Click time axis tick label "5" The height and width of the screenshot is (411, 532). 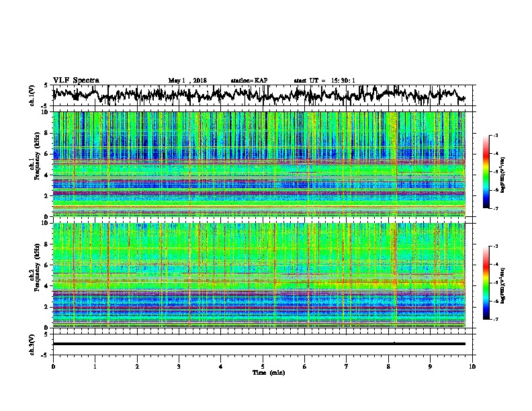click(263, 367)
